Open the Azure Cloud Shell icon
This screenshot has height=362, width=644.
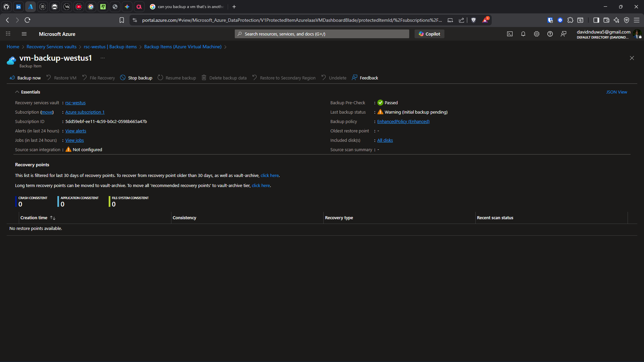[x=510, y=34]
